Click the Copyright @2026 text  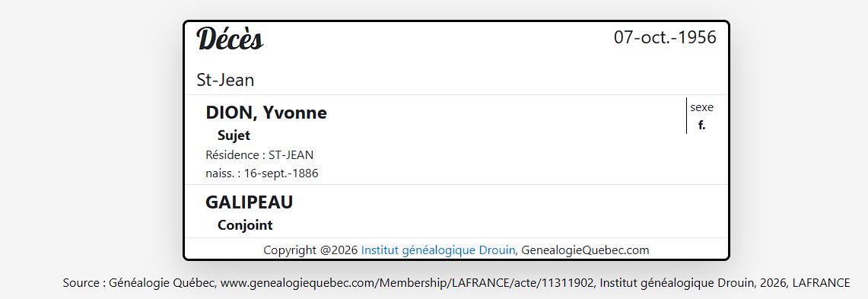[310, 250]
